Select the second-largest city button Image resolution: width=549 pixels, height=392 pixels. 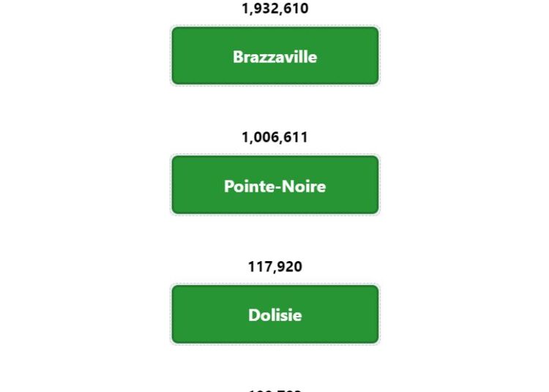tap(274, 184)
